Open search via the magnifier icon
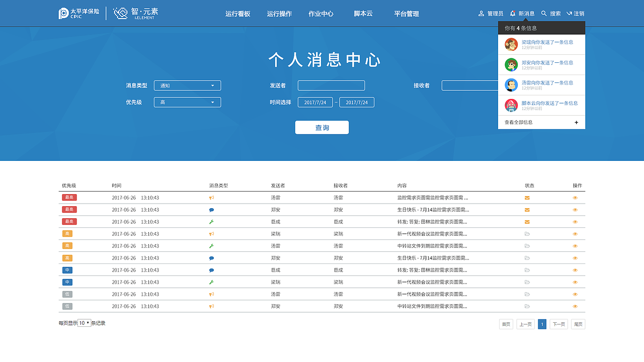This screenshot has height=362, width=644. click(x=543, y=14)
